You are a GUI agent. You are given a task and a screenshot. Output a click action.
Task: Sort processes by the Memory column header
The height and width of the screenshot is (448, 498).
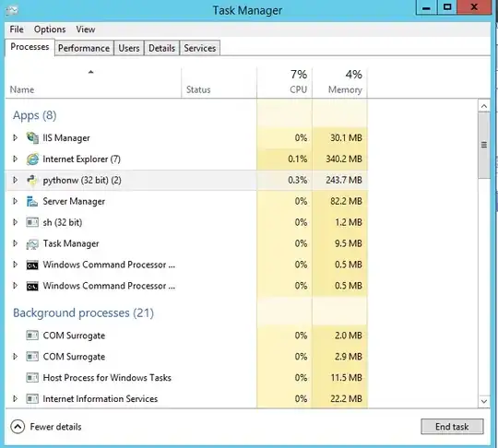339,83
